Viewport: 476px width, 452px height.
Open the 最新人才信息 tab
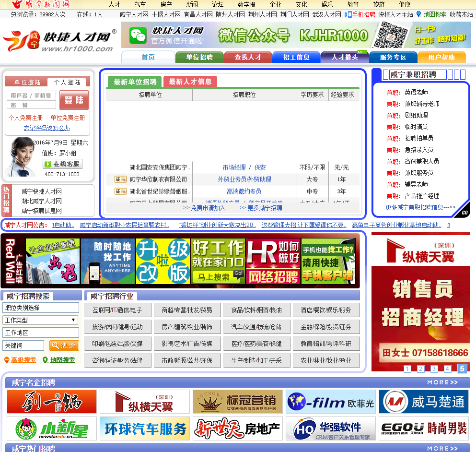pos(190,82)
